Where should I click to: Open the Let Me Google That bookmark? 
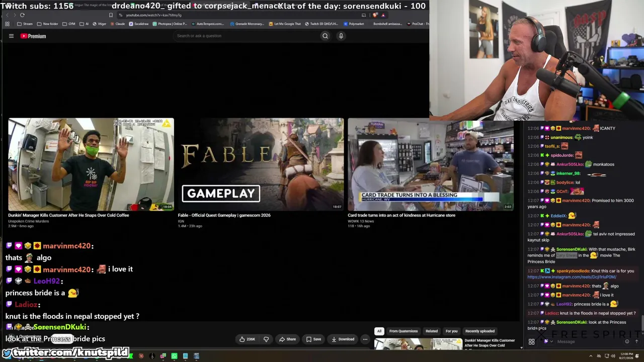click(x=285, y=24)
